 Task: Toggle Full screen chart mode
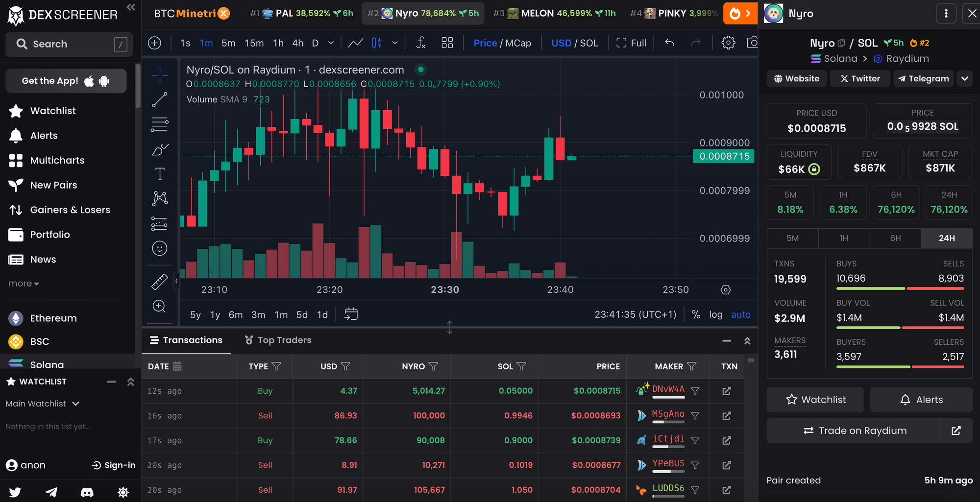pyautogui.click(x=631, y=43)
